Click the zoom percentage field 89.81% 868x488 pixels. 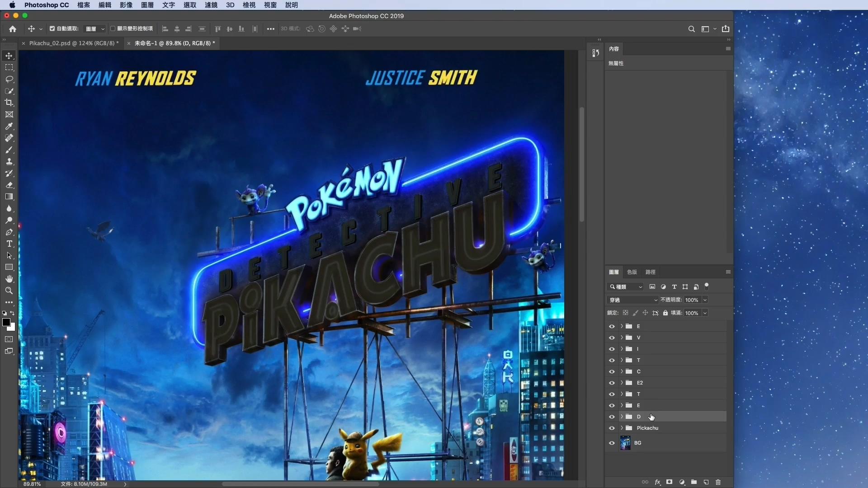coord(33,484)
